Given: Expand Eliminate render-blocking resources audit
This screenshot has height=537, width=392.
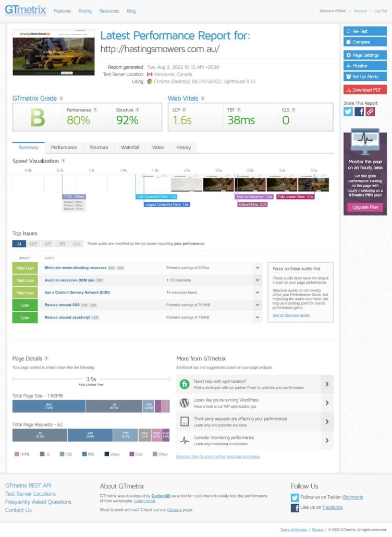Looking at the screenshot, I should 258,268.
